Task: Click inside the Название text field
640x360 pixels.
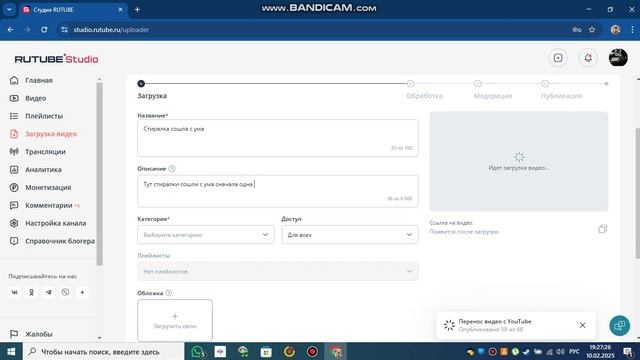Action: (x=278, y=138)
